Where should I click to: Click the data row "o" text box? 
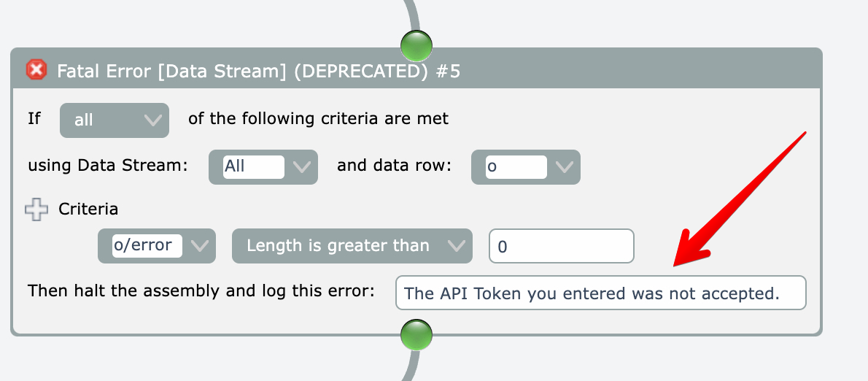pyautogui.click(x=515, y=167)
